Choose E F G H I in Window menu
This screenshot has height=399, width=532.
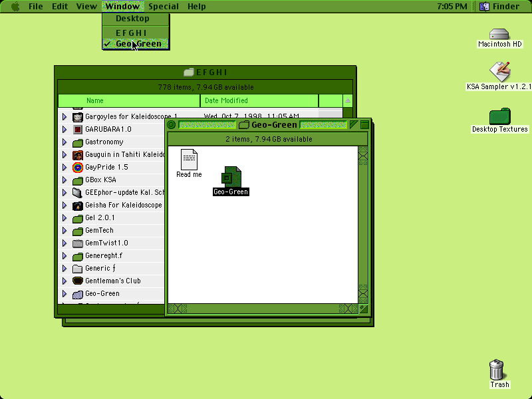tap(136, 33)
